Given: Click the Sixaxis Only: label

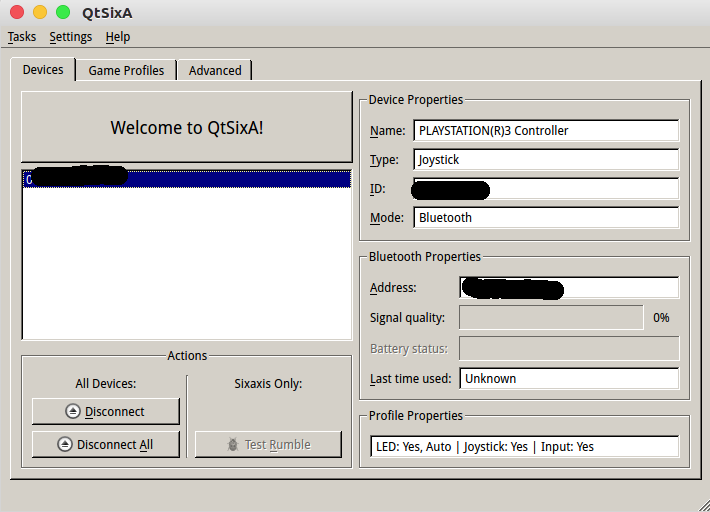Looking at the screenshot, I should pyautogui.click(x=268, y=383).
